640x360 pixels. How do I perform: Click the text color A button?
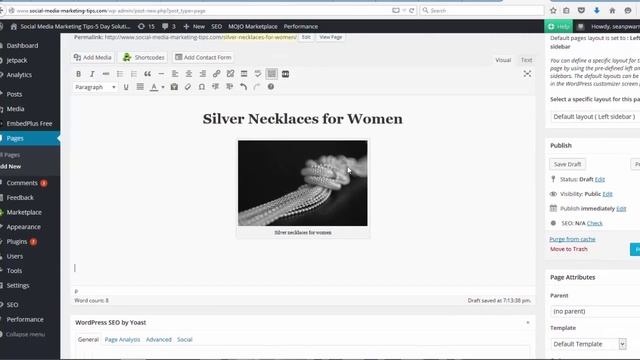[154, 87]
